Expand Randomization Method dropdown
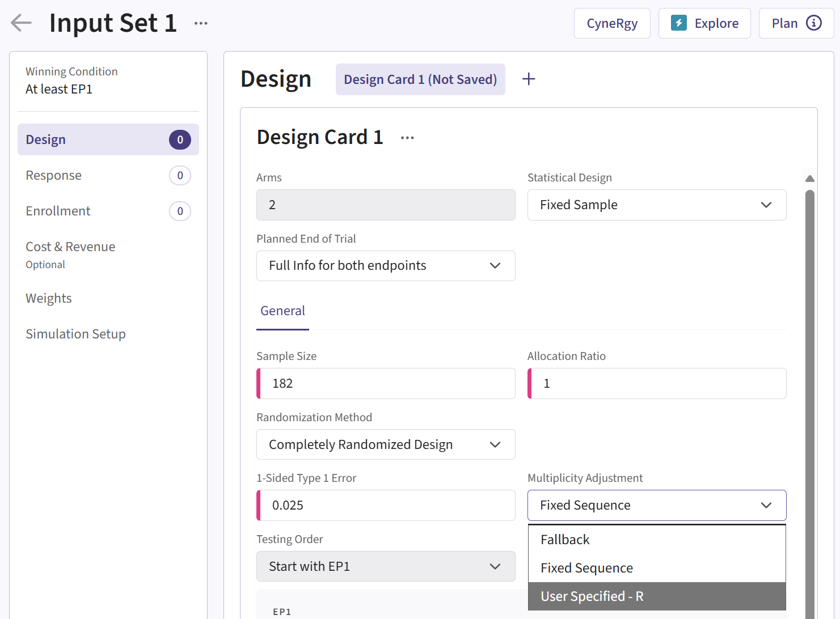This screenshot has height=619, width=840. 386,444
